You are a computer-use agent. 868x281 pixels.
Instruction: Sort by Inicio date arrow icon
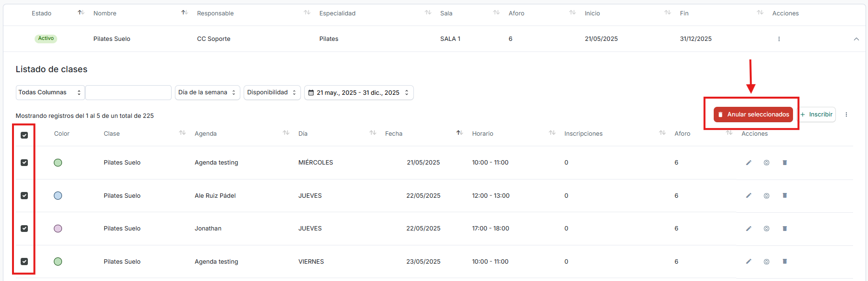[668, 13]
